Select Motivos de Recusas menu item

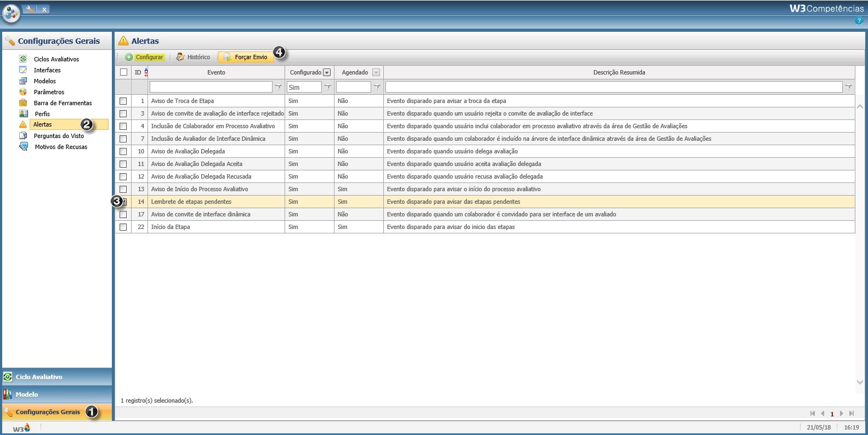pos(61,147)
